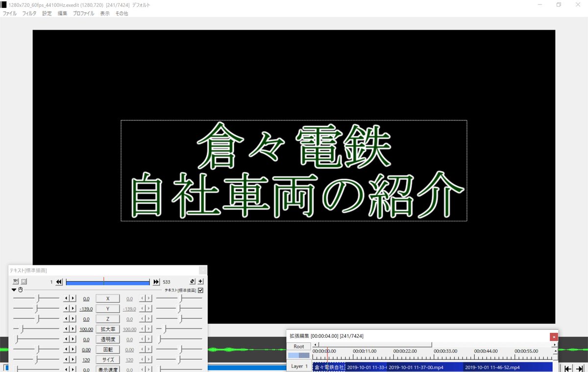The height and width of the screenshot is (372, 588).
Task: Jump to object start frame with rewind button
Action: [59, 282]
